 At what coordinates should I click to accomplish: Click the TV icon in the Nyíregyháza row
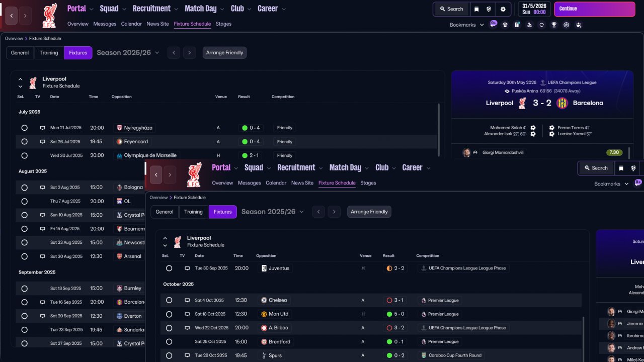coord(43,128)
